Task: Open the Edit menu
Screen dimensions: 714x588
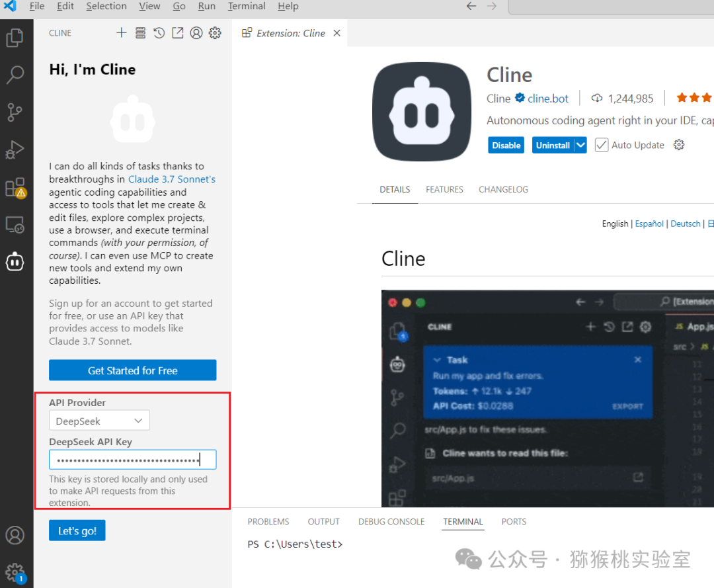Action: point(65,6)
